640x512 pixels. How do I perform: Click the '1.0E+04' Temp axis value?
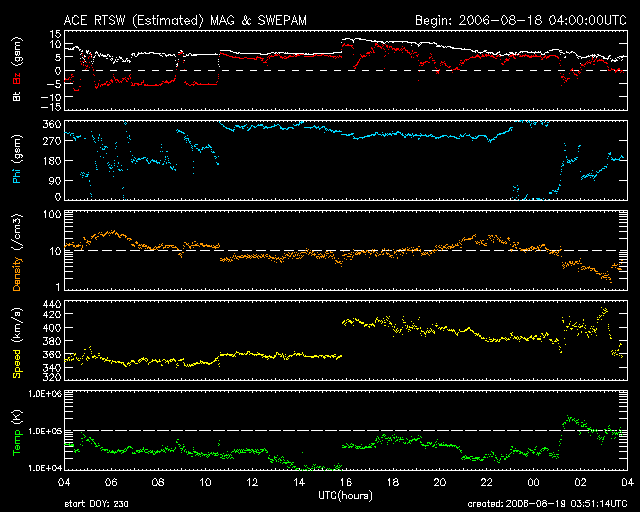click(x=45, y=468)
